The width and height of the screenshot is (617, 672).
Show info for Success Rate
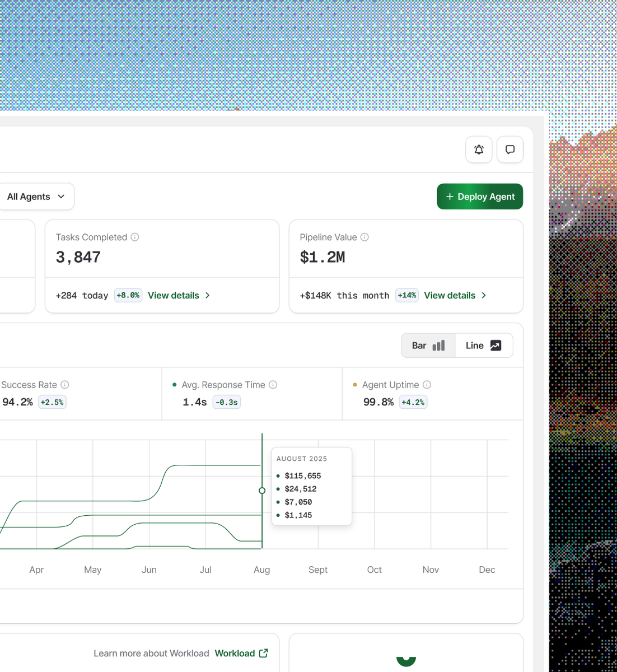pyautogui.click(x=65, y=385)
